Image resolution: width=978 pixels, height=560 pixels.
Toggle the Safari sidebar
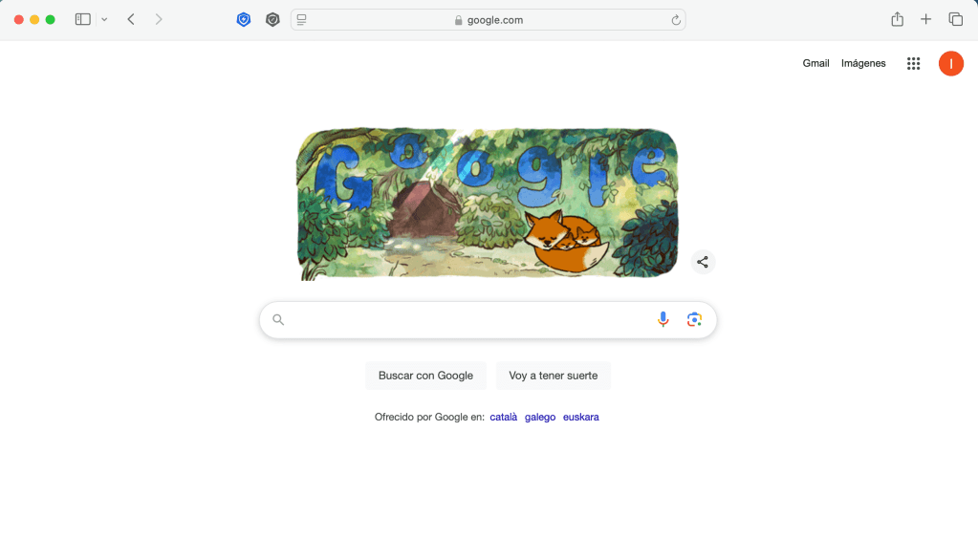[83, 19]
